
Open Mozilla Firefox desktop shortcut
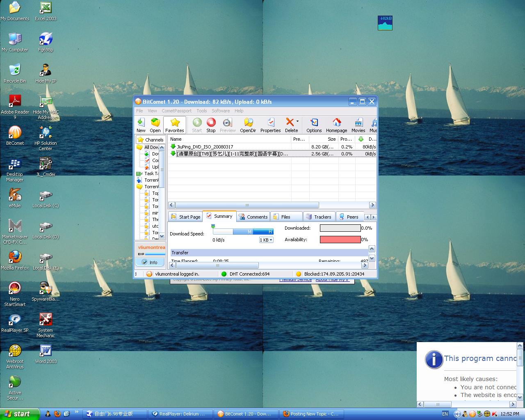pos(15,260)
